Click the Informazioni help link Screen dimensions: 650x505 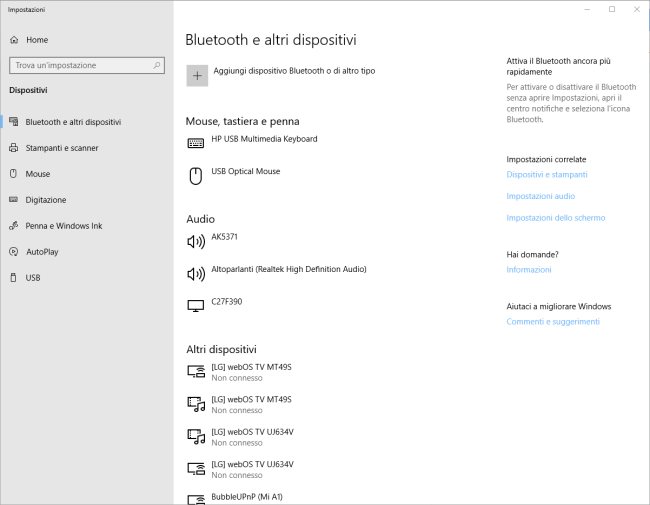(529, 269)
